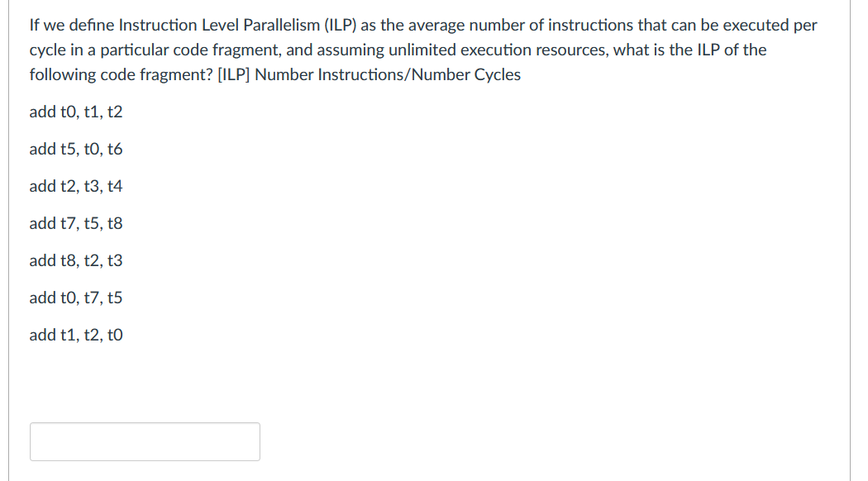Image resolution: width=868 pixels, height=481 pixels.
Task: Select the instruction line add t1, t2, t0
Action: pyautogui.click(x=76, y=335)
